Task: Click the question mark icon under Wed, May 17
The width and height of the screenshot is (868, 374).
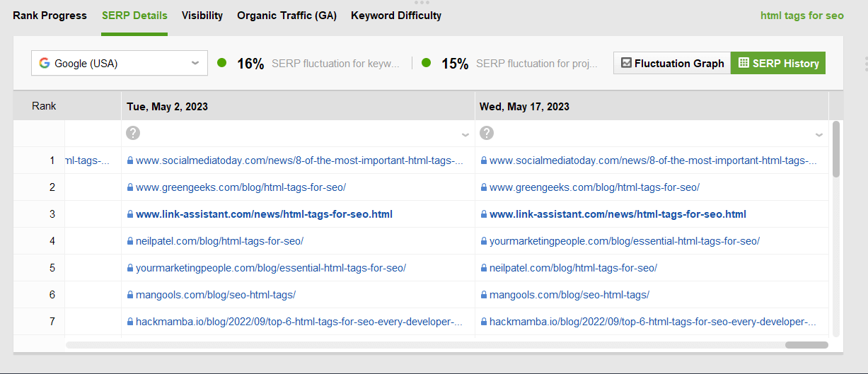Action: pyautogui.click(x=486, y=133)
